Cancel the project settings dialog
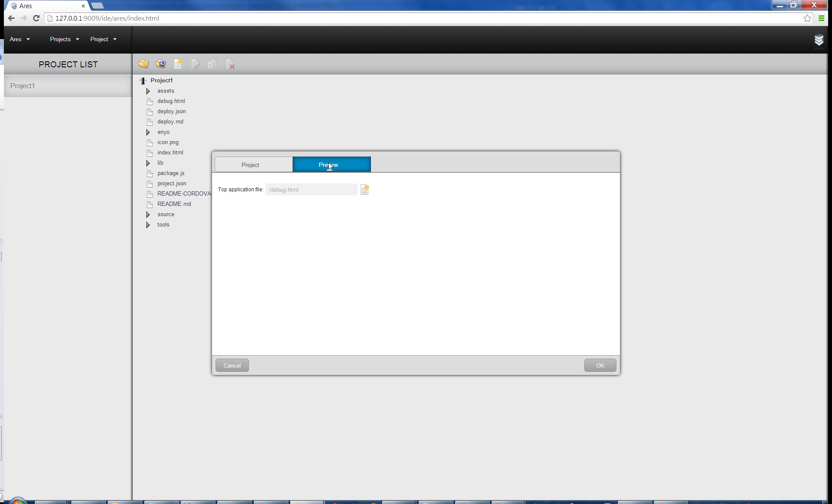Viewport: 832px width, 504px height. (x=232, y=365)
